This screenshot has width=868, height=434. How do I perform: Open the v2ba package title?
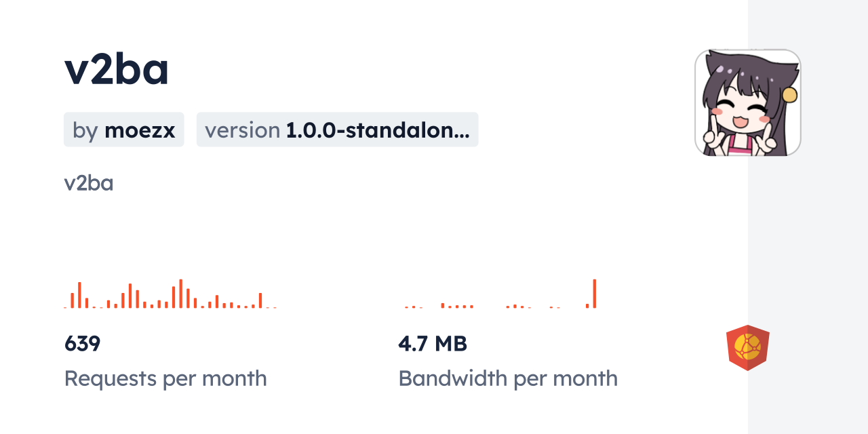[x=115, y=68]
